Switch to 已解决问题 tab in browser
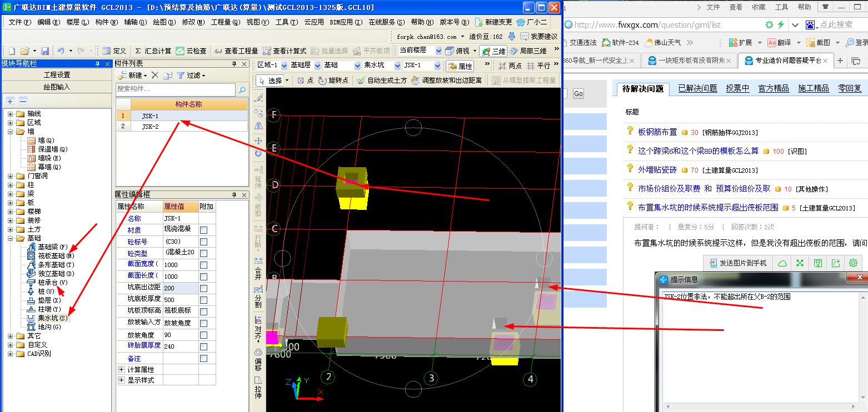The image size is (868, 412). [697, 88]
